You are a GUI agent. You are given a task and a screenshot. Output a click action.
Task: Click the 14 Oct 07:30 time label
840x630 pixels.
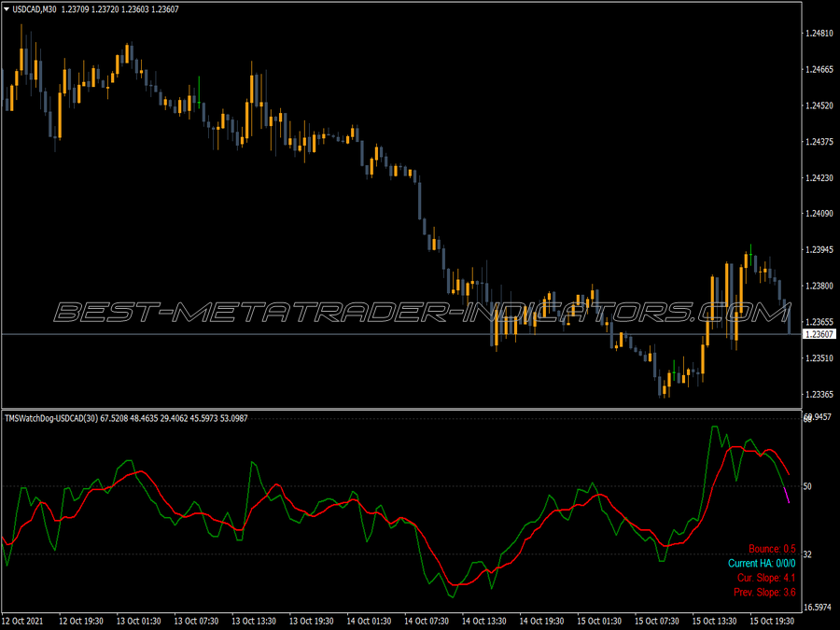coord(427,621)
